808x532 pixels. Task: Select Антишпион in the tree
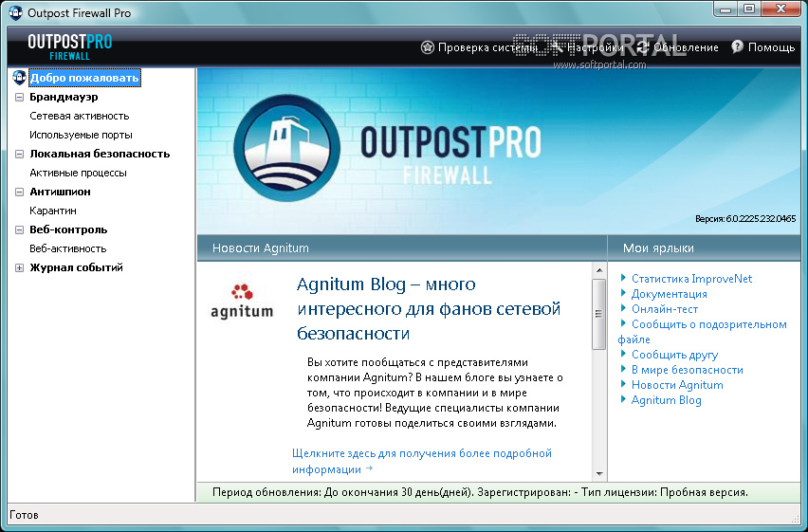click(x=60, y=192)
